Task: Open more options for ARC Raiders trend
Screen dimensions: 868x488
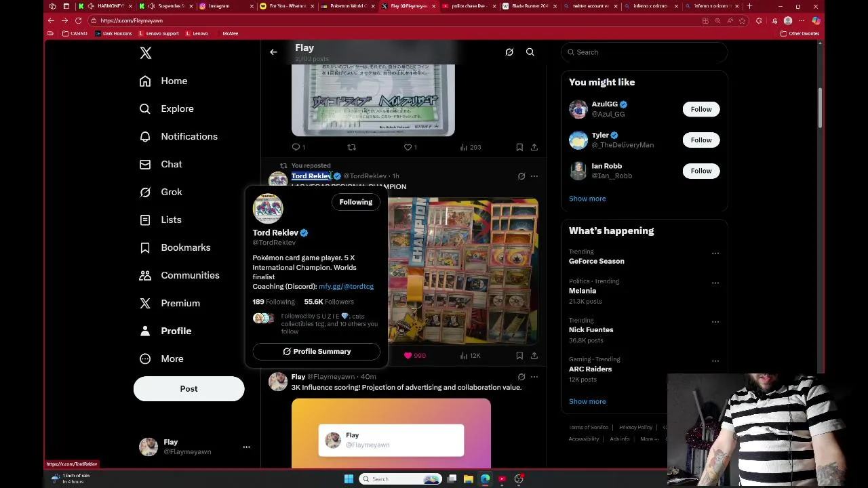Action: 715,361
